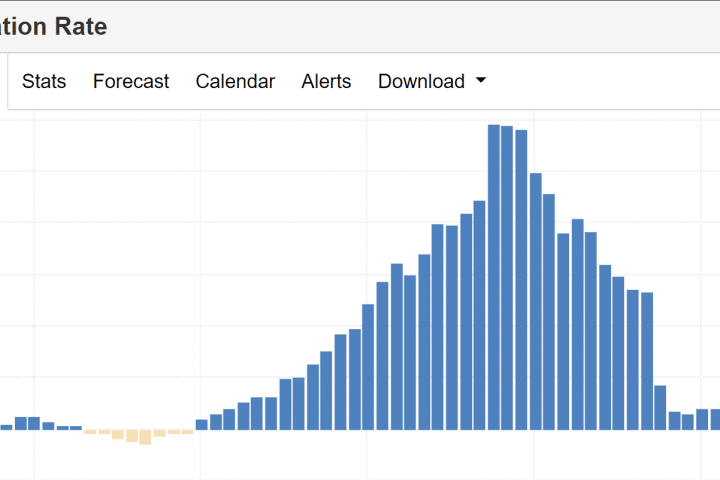Click the first blue bar after orange bars
Viewport: 720px width, 480px height.
click(x=201, y=425)
